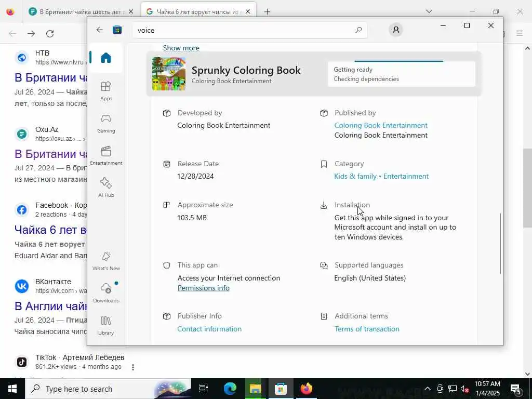Click the Store back arrow

pos(99,30)
